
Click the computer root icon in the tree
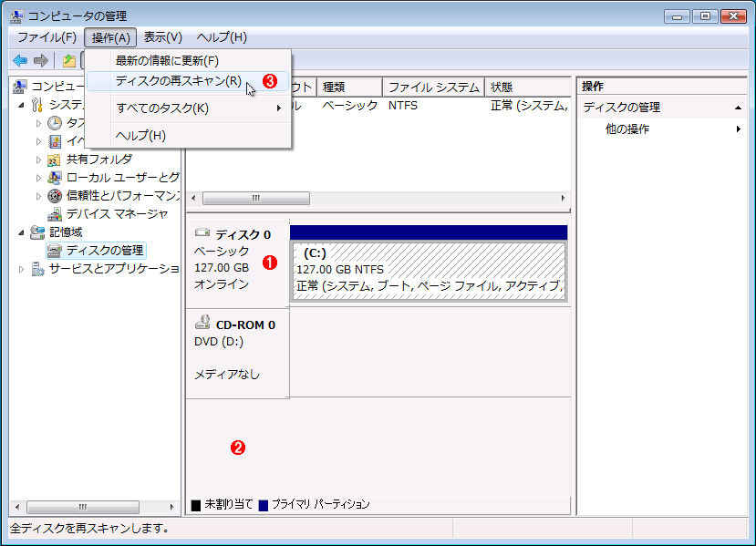click(19, 87)
